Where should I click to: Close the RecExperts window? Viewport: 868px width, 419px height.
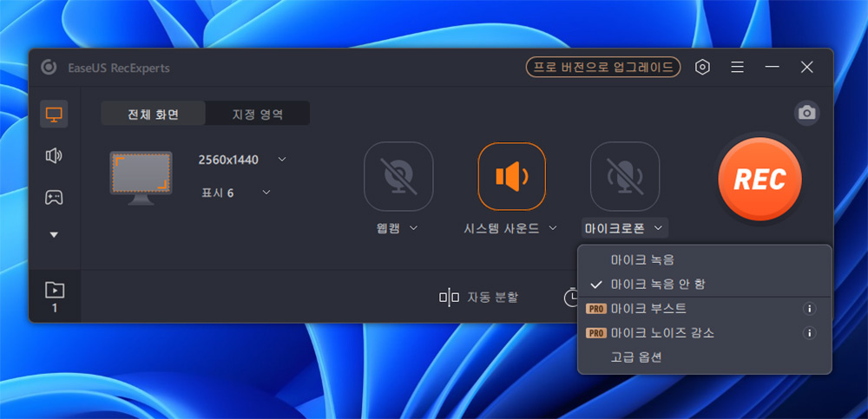pyautogui.click(x=807, y=68)
